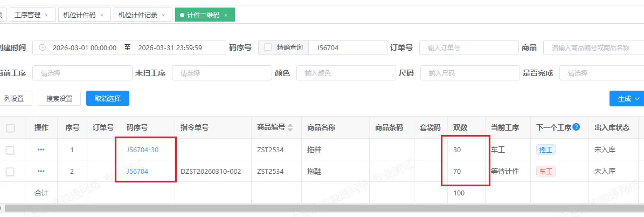Toggle the 精确查询 checkbox
Image resolution: width=644 pixels, height=217 pixels.
pos(268,48)
